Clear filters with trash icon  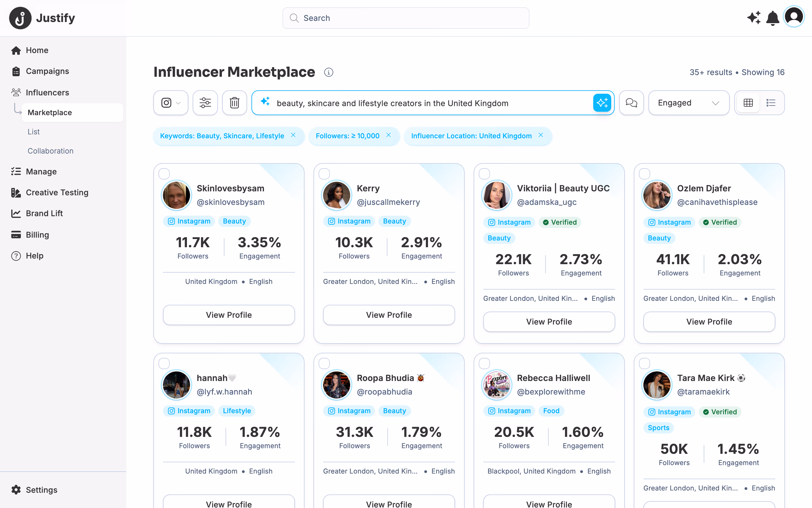tap(235, 103)
